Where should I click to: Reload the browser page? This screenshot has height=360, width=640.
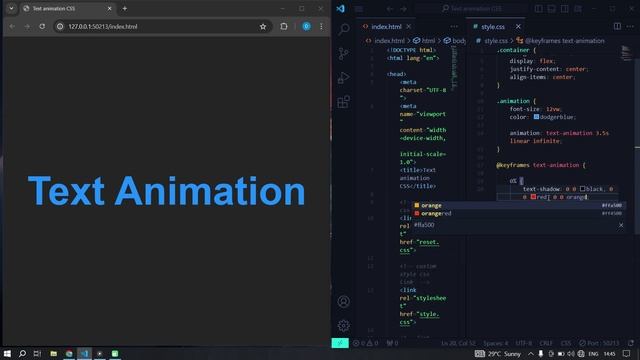click(x=42, y=27)
